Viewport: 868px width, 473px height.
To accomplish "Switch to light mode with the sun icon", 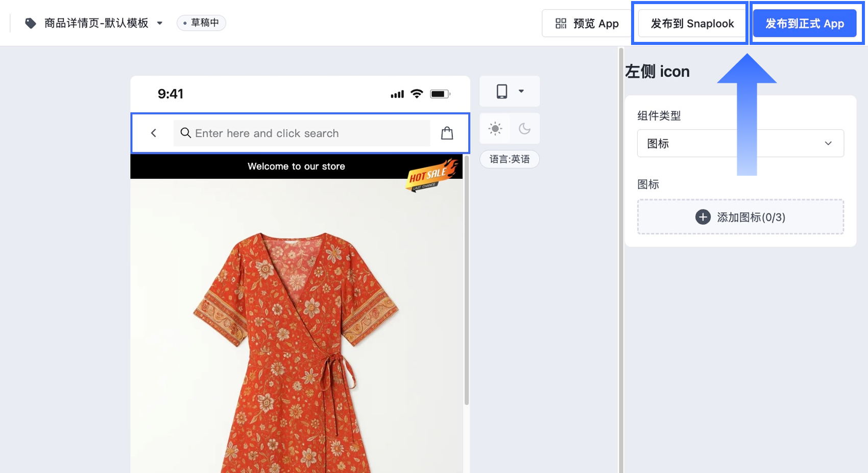I will pos(495,128).
